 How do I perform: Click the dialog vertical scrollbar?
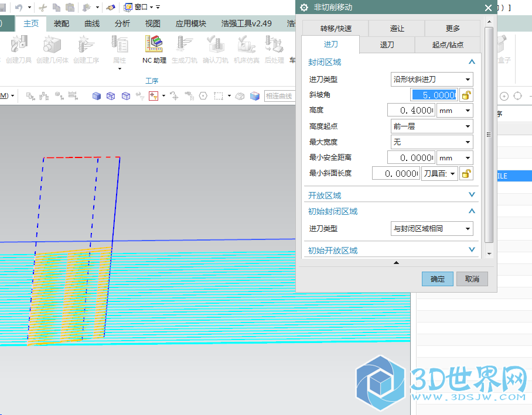(x=489, y=135)
